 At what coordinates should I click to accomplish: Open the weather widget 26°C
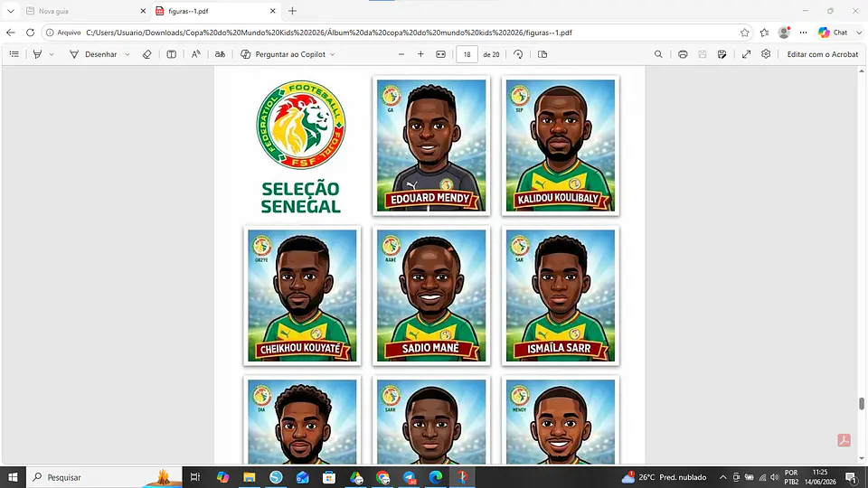click(x=664, y=477)
